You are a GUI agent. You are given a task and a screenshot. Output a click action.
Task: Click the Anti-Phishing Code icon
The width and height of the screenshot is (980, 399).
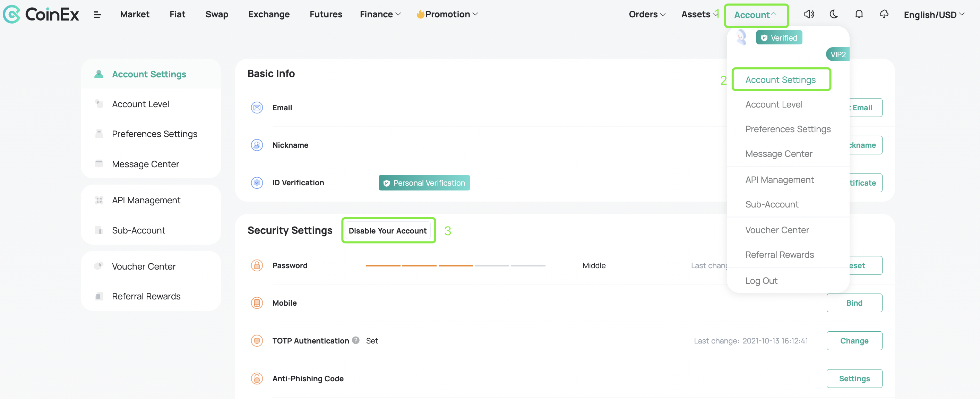coord(257,379)
